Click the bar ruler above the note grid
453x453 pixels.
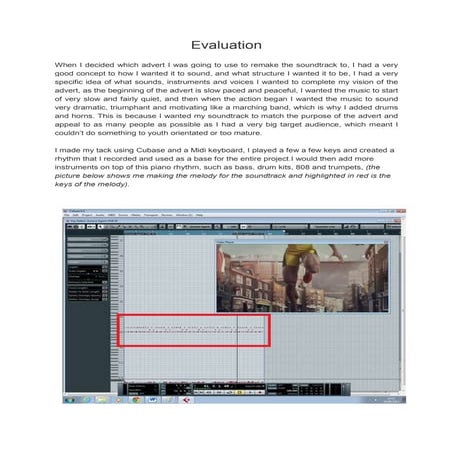point(262,233)
